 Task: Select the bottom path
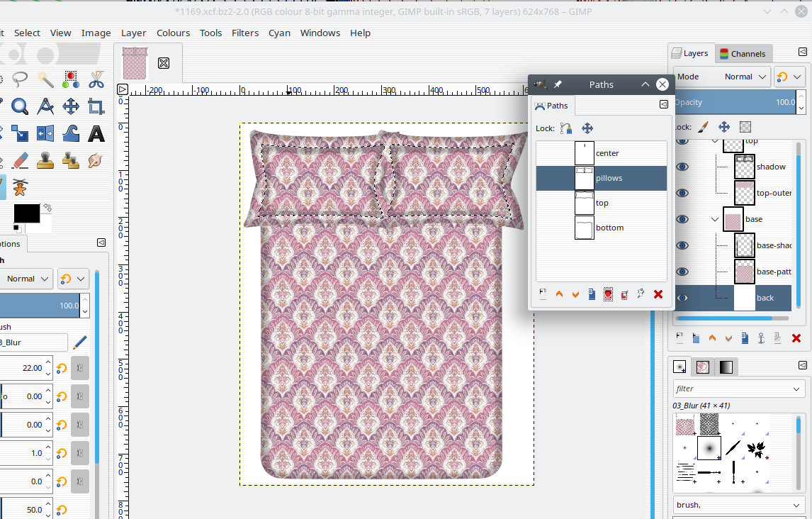click(x=609, y=228)
